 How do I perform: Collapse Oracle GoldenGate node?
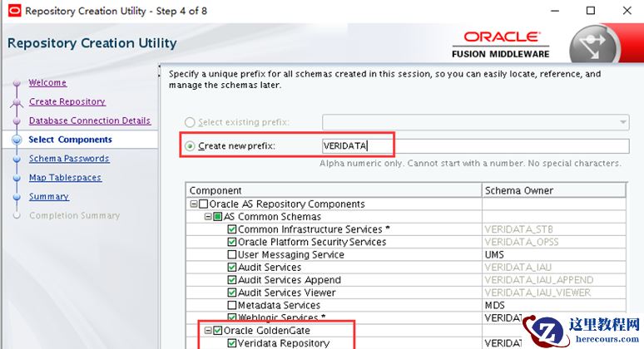pyautogui.click(x=208, y=330)
